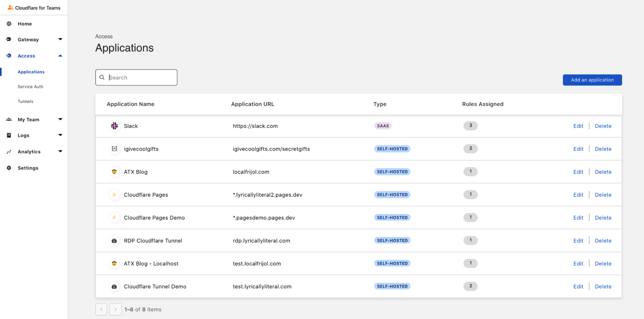Click the igivecoolgifts app icon
The height and width of the screenshot is (319, 644).
click(114, 149)
